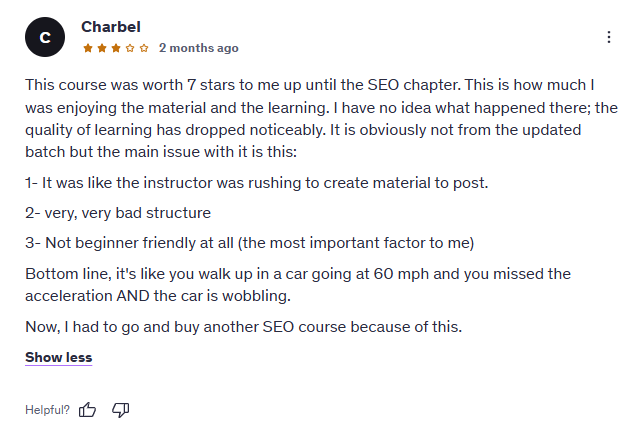Click the sentence about buying another SEO course
The width and height of the screenshot is (641, 439).
(x=243, y=327)
